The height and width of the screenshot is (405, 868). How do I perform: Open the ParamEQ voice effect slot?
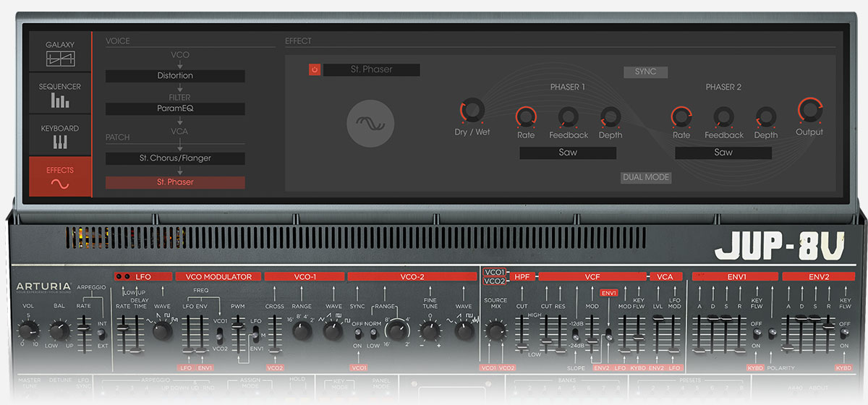click(x=175, y=108)
